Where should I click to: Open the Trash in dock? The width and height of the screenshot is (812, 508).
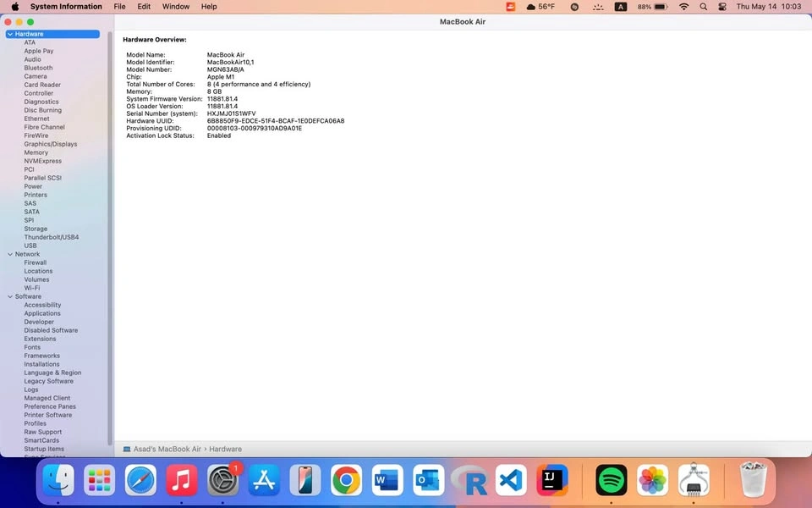[x=753, y=480]
